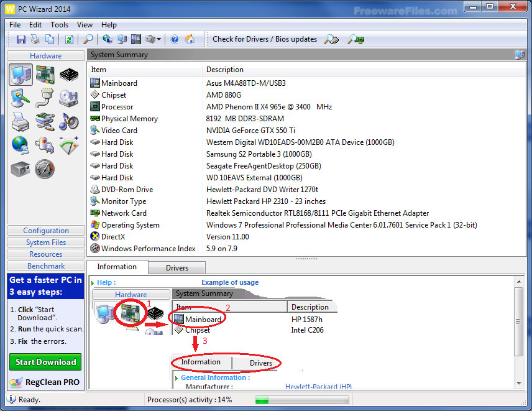Switch to the Drivers tab directly below the summary list

click(177, 268)
